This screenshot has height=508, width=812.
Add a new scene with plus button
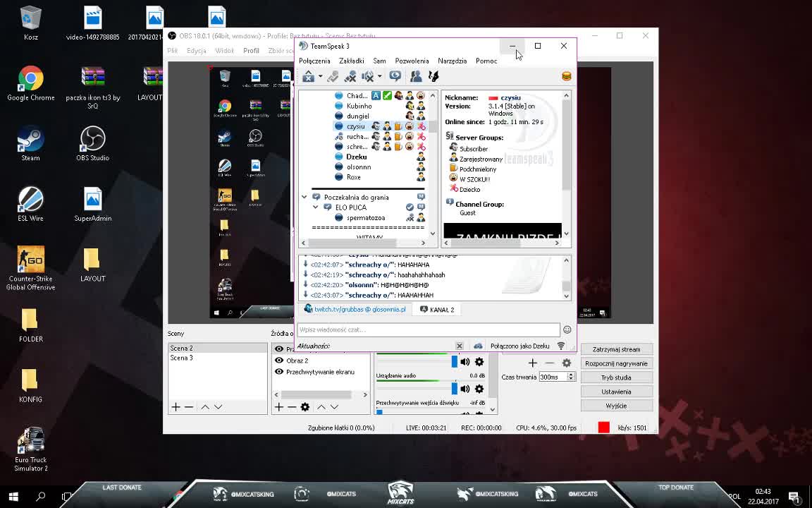[176, 406]
